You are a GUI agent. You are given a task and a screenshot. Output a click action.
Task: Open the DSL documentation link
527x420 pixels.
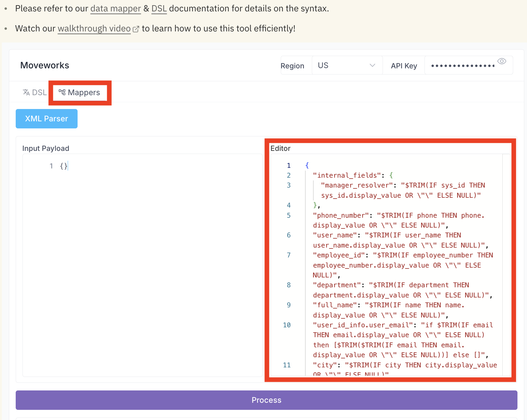point(159,9)
